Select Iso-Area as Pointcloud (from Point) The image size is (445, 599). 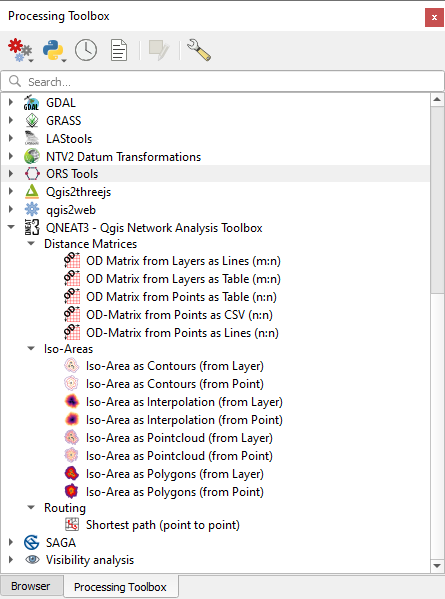[179, 456]
